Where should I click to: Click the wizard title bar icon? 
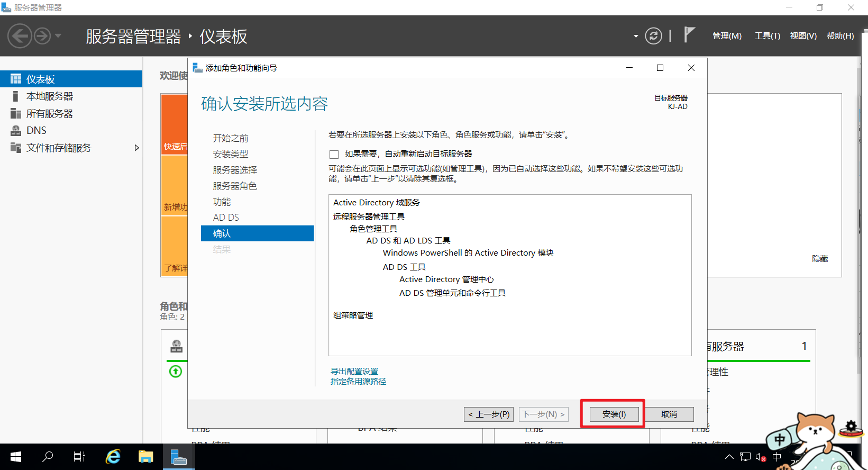click(x=198, y=68)
